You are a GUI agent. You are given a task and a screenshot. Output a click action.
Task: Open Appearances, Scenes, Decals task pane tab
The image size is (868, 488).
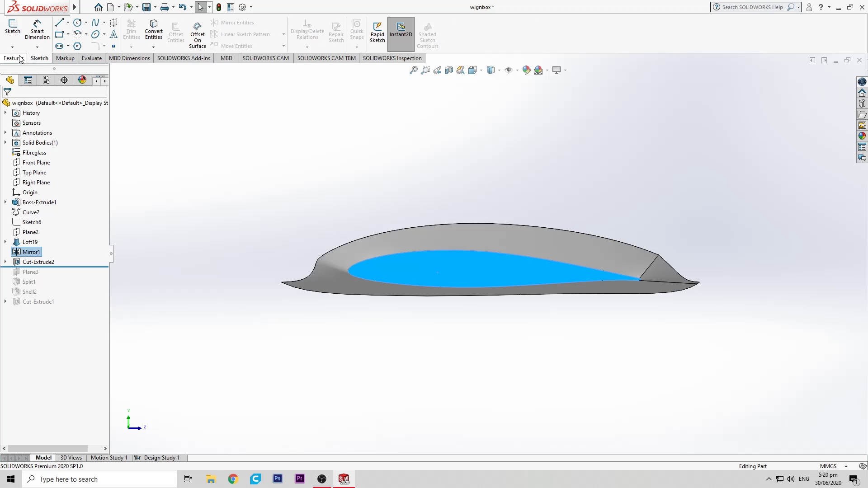click(862, 136)
